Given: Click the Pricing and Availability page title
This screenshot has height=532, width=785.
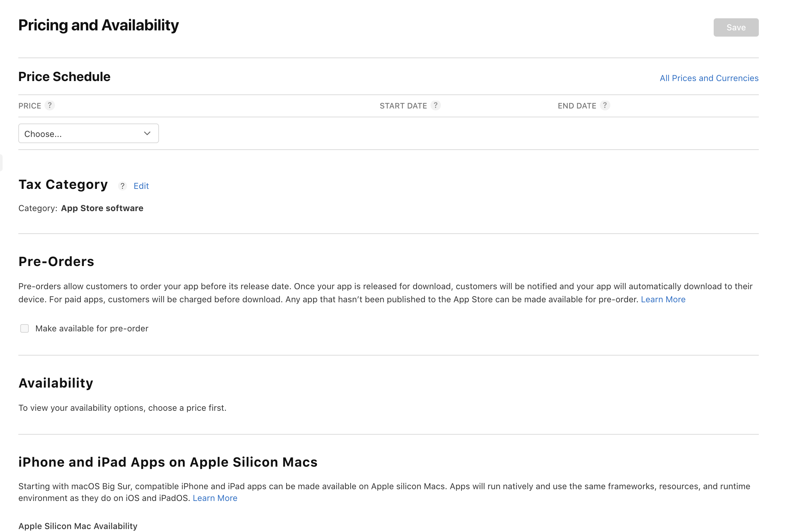Looking at the screenshot, I should point(99,26).
